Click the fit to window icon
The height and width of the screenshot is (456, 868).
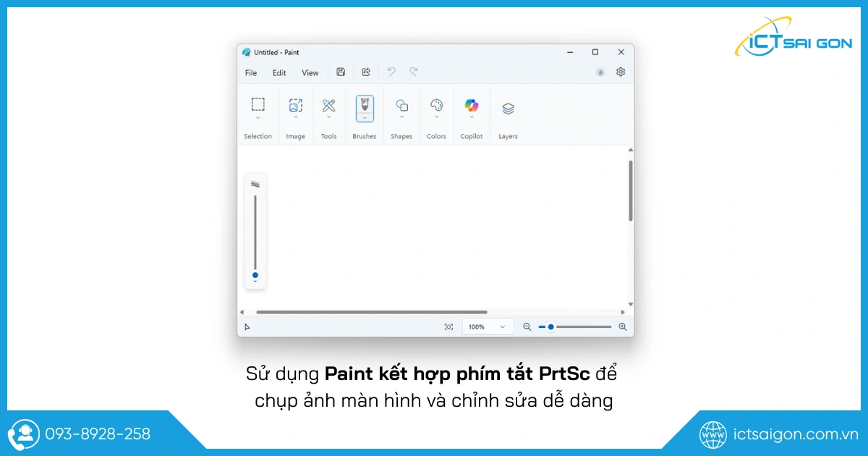448,327
